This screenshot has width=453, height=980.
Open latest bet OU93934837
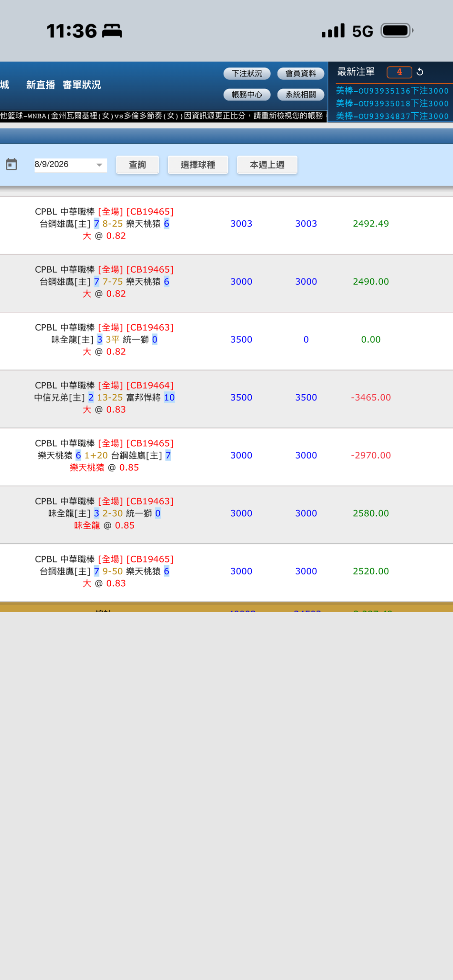392,116
